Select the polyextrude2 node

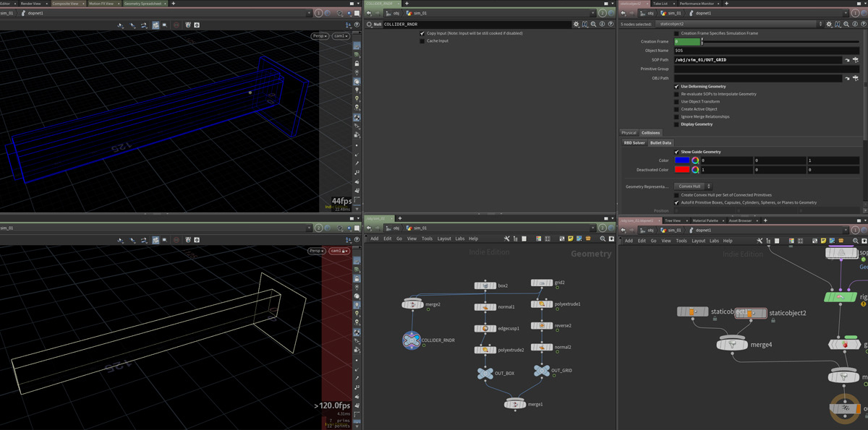pos(485,350)
